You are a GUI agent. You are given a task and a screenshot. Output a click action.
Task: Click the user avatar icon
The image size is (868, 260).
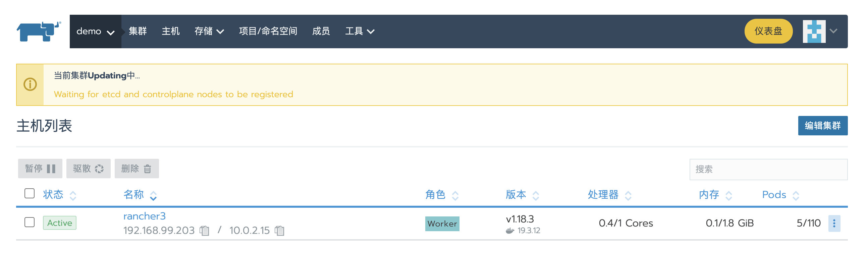point(814,31)
